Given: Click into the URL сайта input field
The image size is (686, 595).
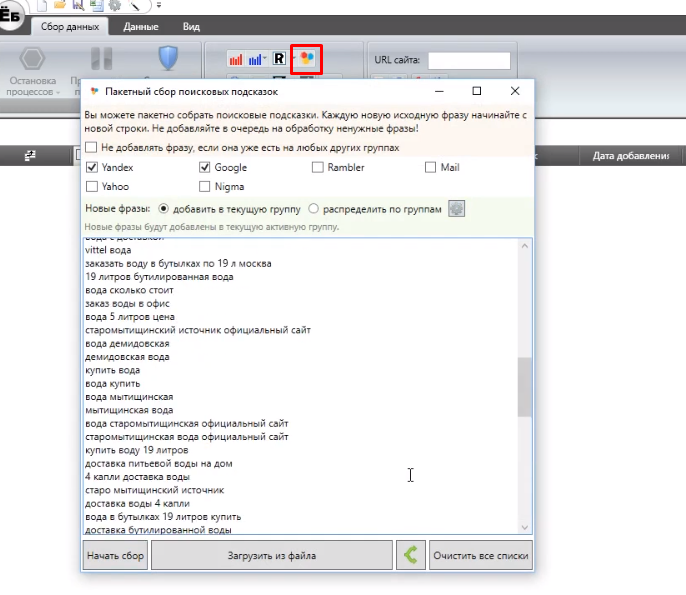Looking at the screenshot, I should point(469,60).
